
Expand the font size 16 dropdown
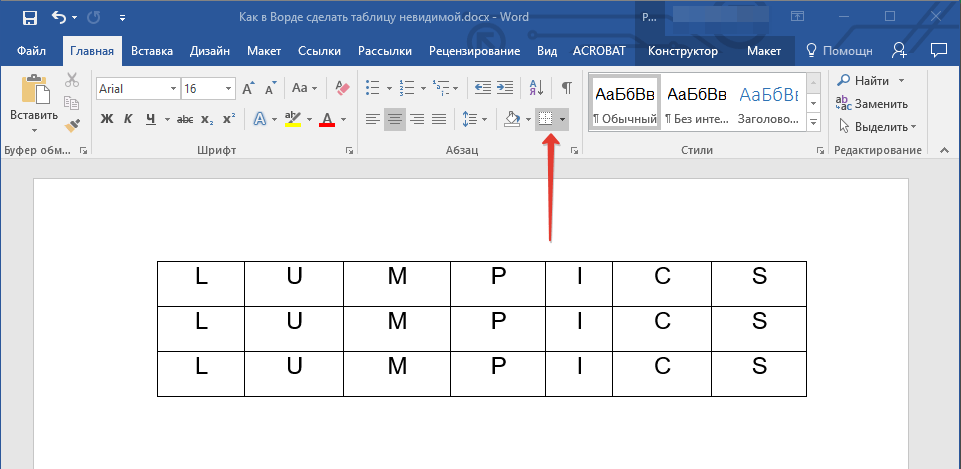(x=229, y=89)
